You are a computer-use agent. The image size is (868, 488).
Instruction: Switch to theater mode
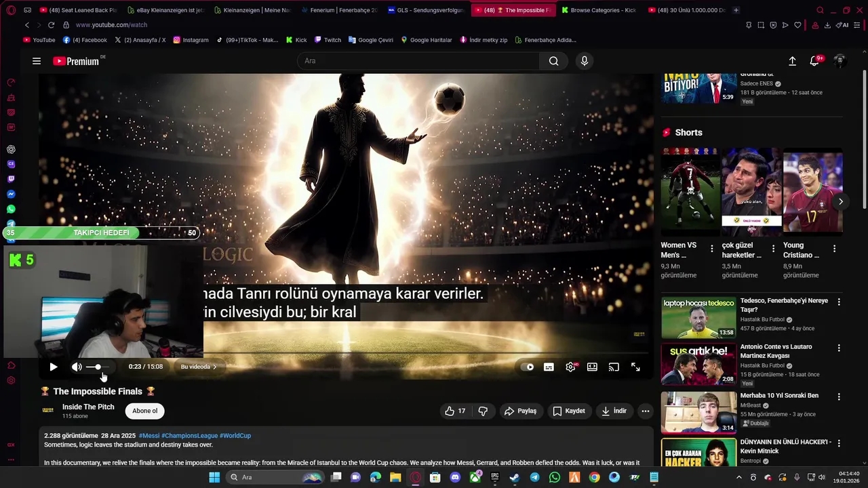click(x=592, y=367)
